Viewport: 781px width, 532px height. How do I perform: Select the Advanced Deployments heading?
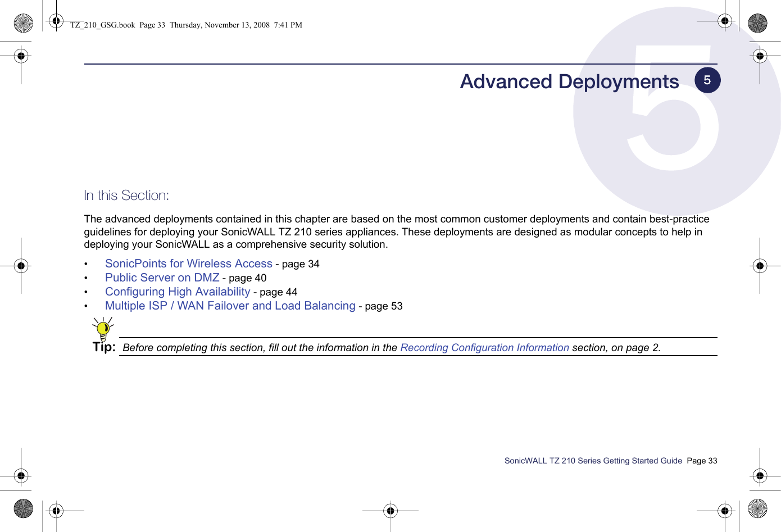click(x=570, y=81)
